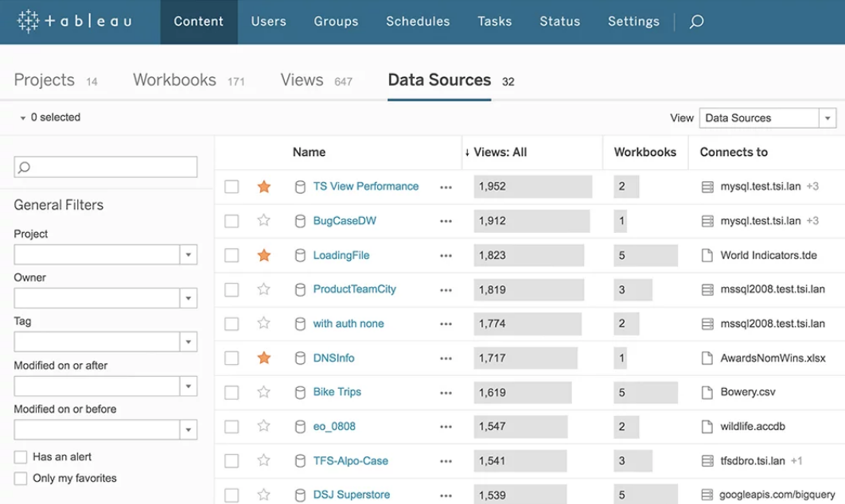The image size is (845, 504).
Task: Switch to the Workbooks tab
Action: coord(174,79)
